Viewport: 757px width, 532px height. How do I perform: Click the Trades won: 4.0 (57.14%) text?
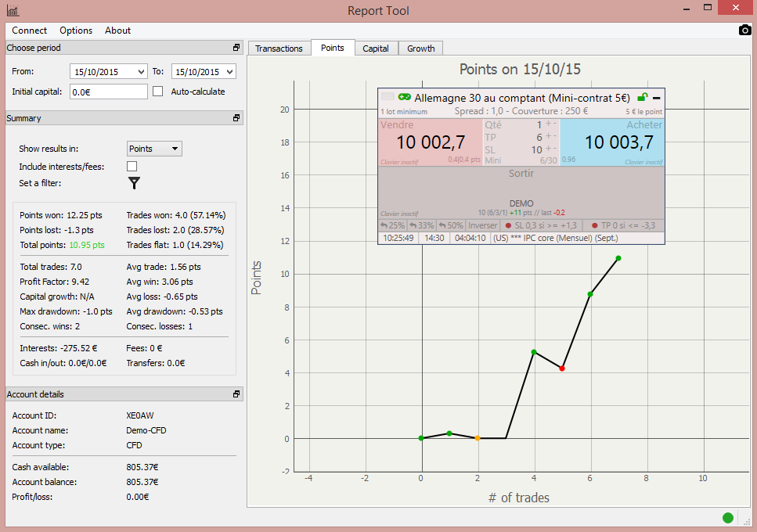176,215
